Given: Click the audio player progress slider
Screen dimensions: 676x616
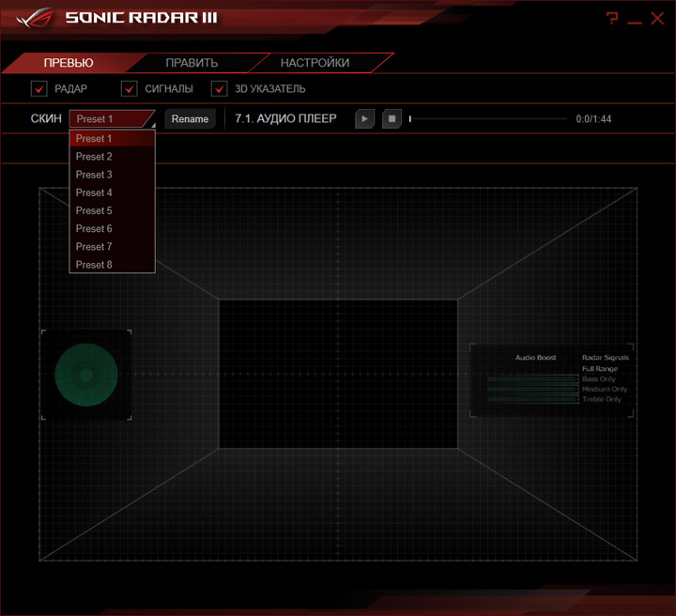Looking at the screenshot, I should tap(488, 119).
